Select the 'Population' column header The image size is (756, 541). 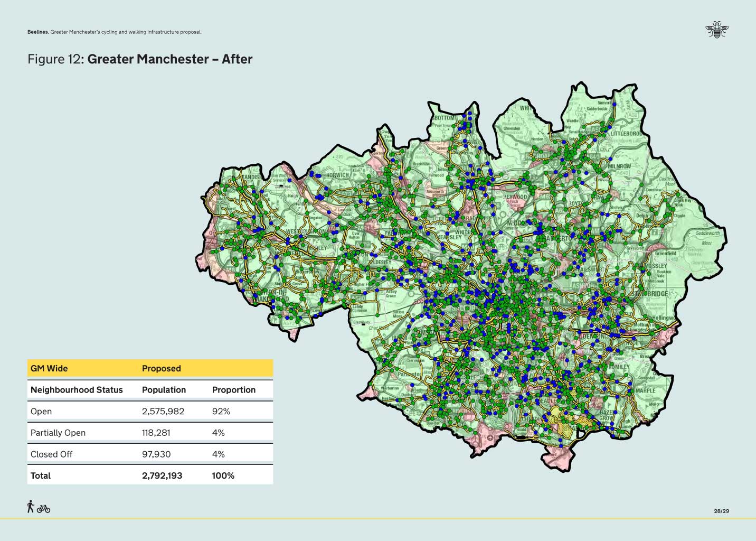[x=164, y=390]
